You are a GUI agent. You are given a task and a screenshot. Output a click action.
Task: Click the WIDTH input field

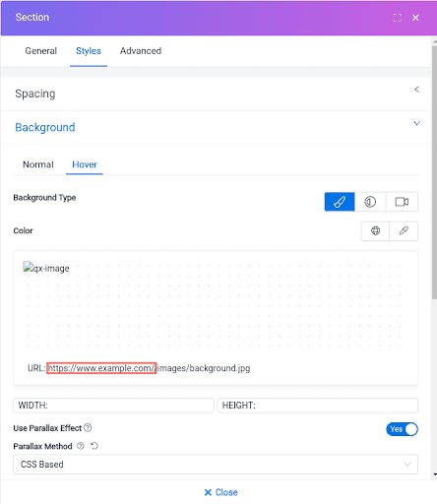pyautogui.click(x=113, y=406)
